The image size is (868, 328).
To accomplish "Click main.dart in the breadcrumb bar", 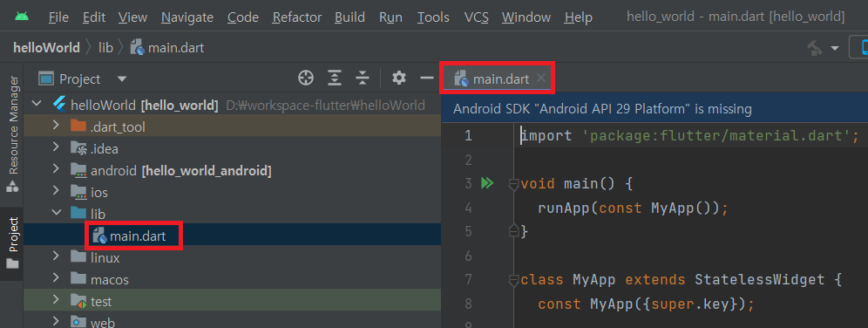I will (167, 48).
